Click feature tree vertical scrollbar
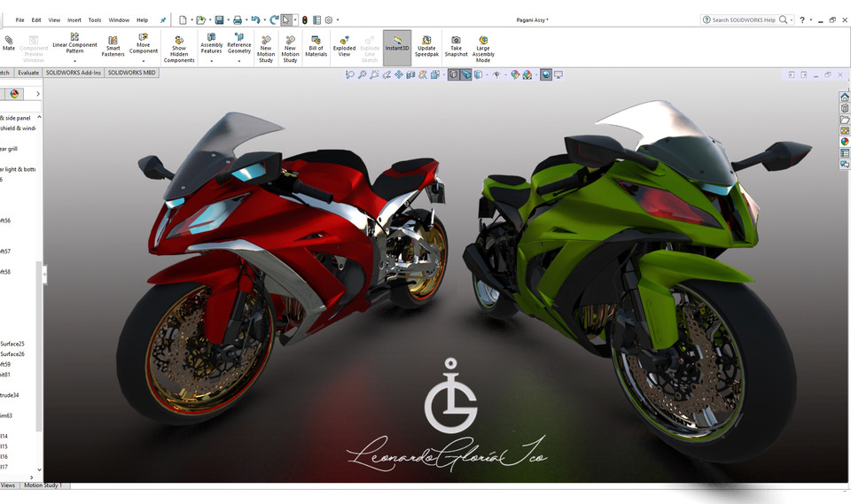851x504 pixels. pyautogui.click(x=39, y=347)
